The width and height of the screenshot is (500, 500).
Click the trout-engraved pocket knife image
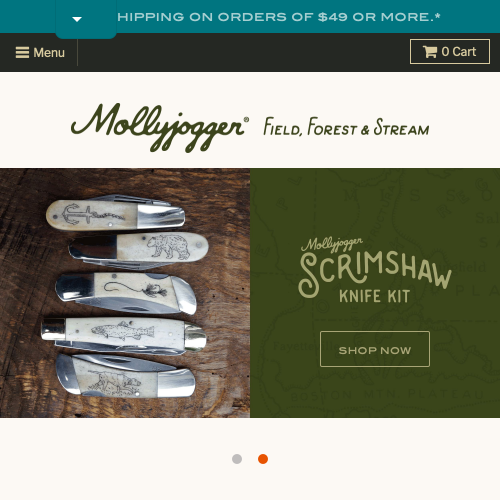tap(124, 335)
